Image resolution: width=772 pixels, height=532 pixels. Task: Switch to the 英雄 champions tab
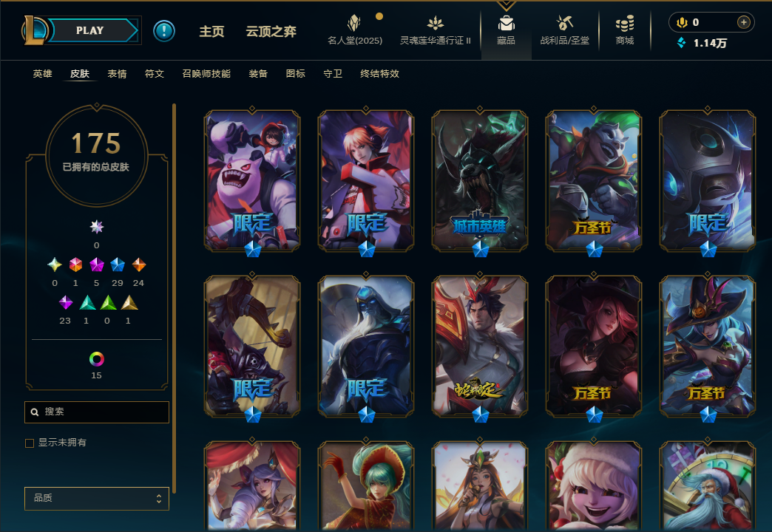click(42, 74)
